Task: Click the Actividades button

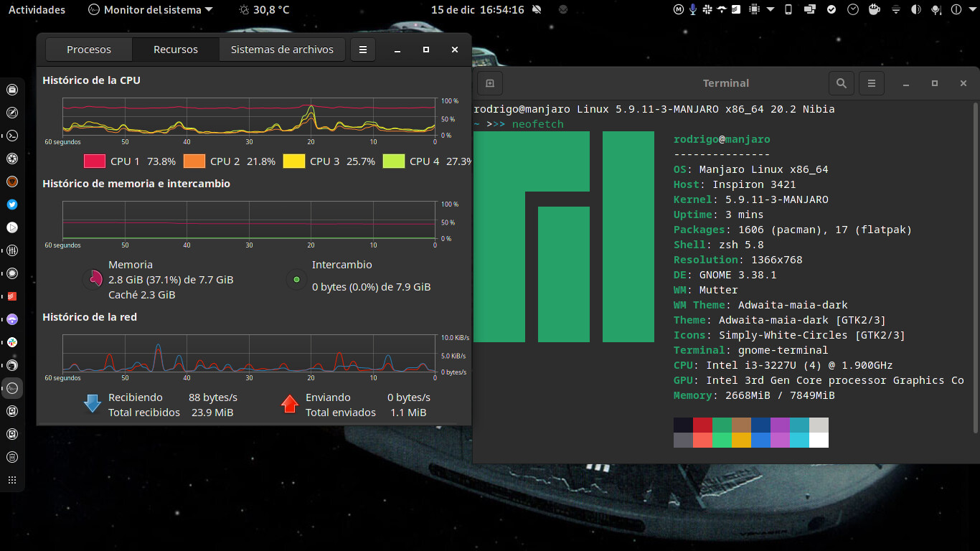Action: (x=37, y=10)
